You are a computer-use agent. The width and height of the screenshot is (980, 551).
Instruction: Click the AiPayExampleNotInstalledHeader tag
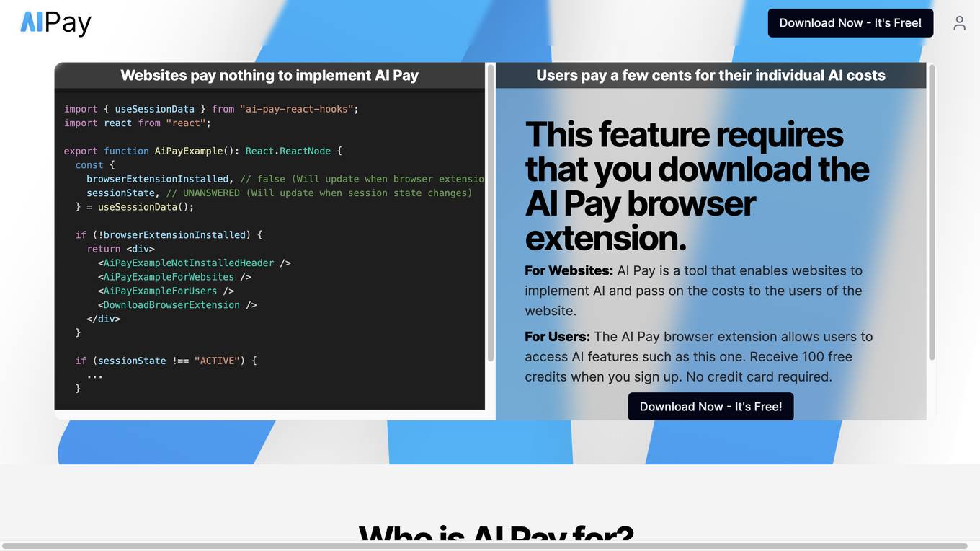(x=195, y=263)
